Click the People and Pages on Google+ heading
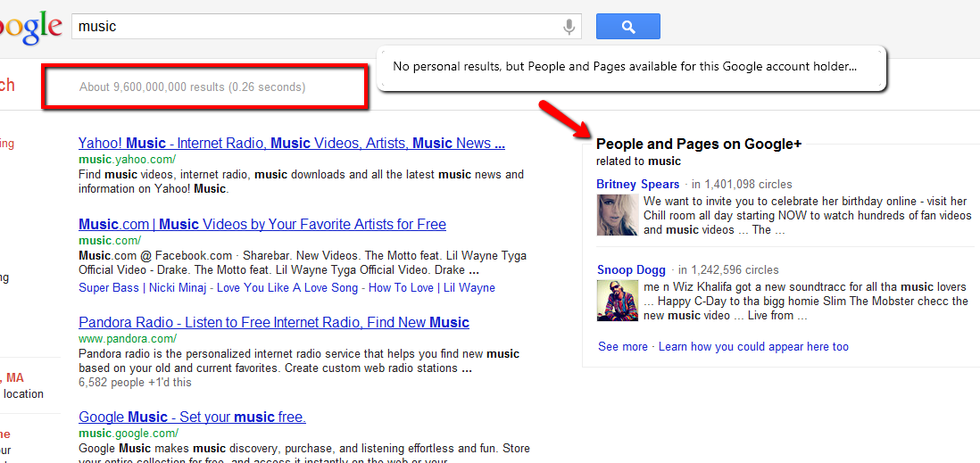The width and height of the screenshot is (980, 463). [x=699, y=145]
